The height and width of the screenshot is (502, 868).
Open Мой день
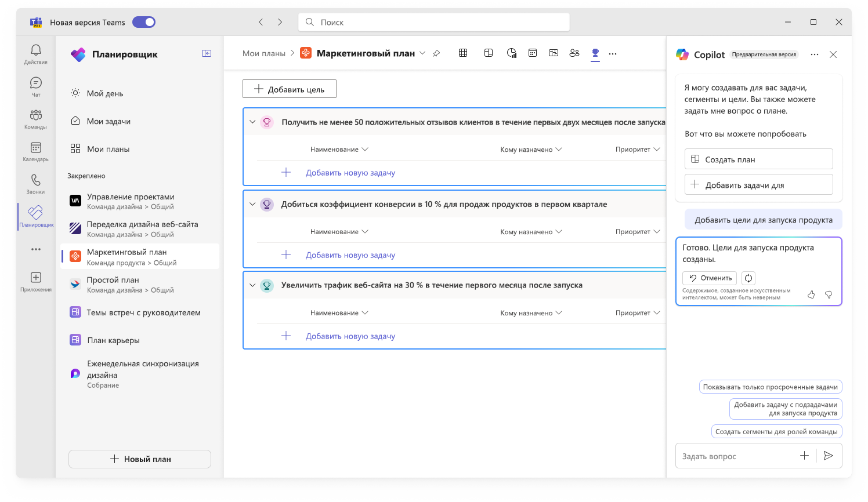pos(105,93)
